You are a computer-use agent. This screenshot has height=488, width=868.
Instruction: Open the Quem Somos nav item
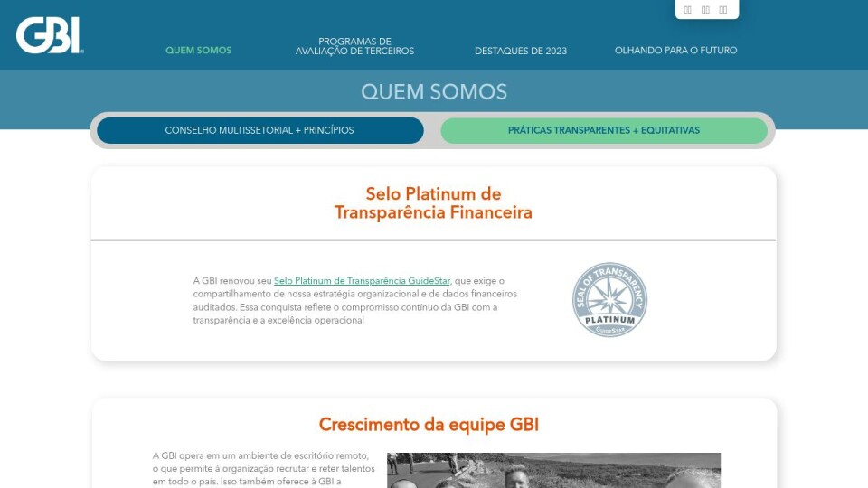click(198, 51)
